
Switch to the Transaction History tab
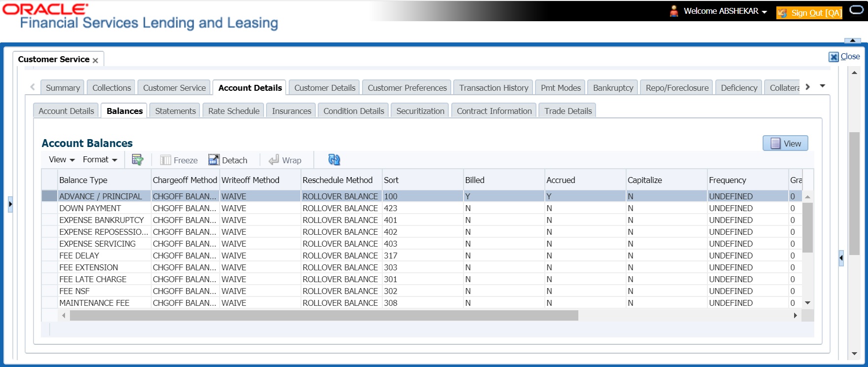493,88
